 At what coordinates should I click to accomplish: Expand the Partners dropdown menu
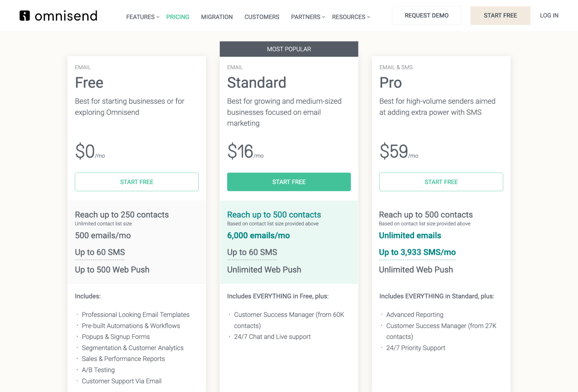(x=308, y=17)
